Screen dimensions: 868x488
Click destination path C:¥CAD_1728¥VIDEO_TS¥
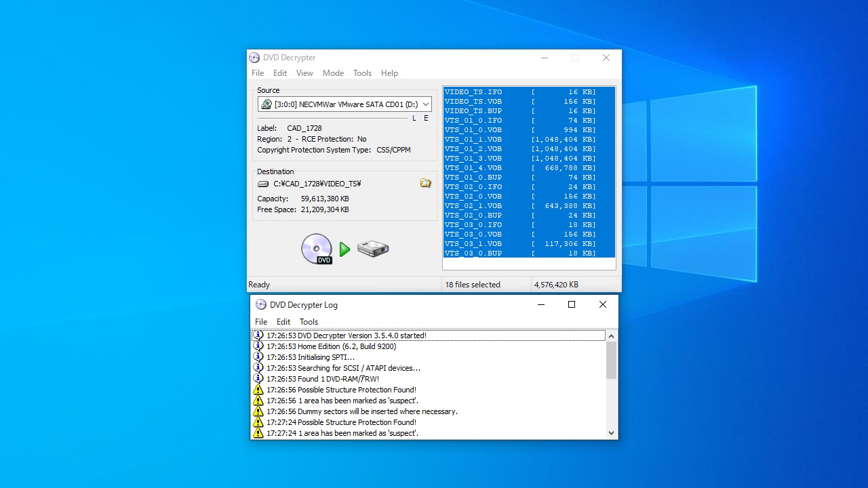[317, 184]
